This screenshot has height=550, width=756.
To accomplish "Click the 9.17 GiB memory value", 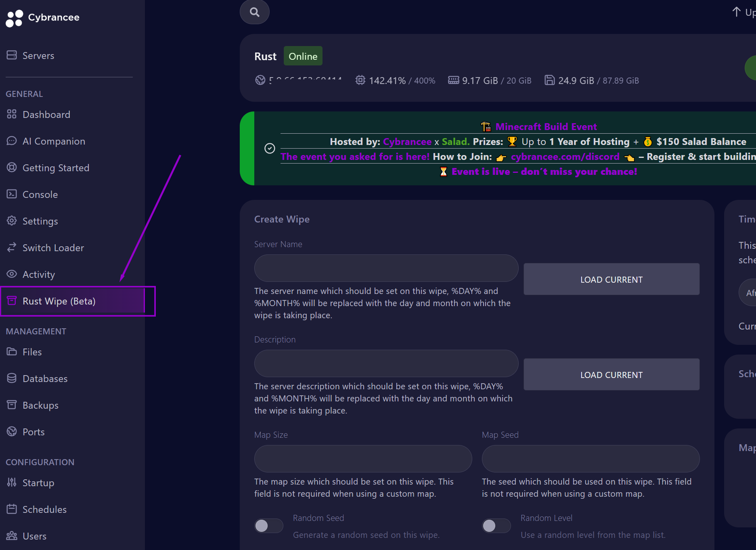I will (x=480, y=80).
